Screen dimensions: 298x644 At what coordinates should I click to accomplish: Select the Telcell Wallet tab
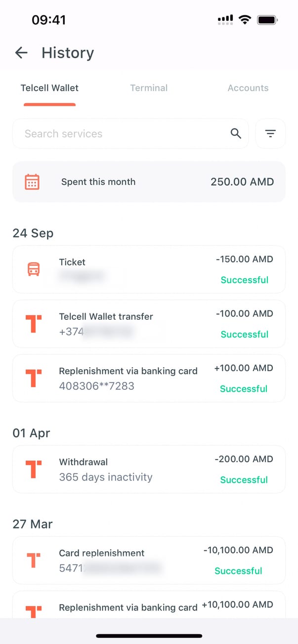pos(49,88)
